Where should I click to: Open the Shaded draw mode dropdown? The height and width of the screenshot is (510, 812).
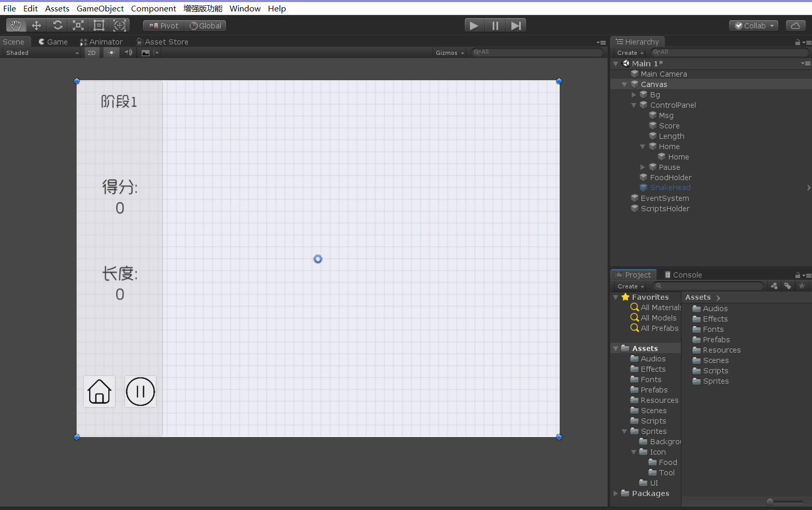point(42,53)
